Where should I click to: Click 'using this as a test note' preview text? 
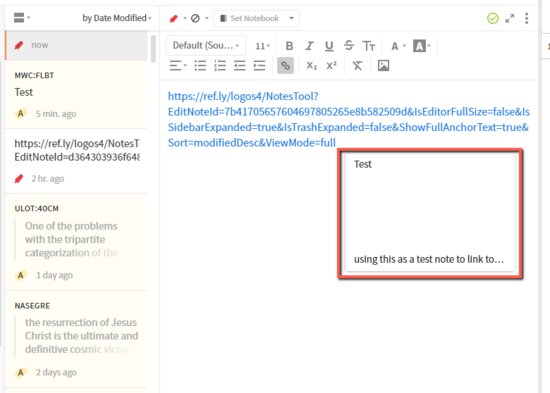point(429,259)
